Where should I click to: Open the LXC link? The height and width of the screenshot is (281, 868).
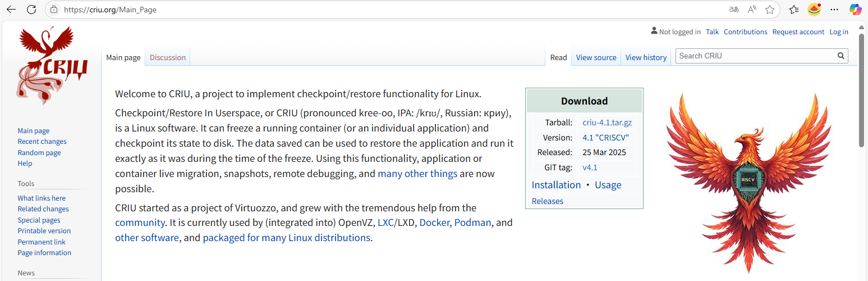click(x=386, y=223)
